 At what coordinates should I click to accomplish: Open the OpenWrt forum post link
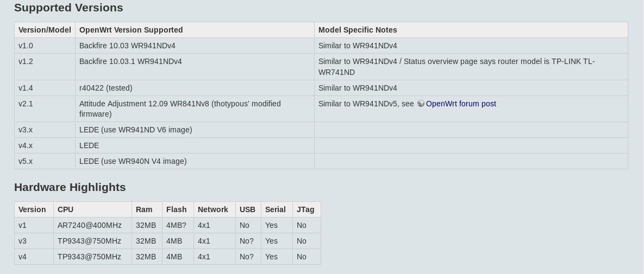(461, 104)
